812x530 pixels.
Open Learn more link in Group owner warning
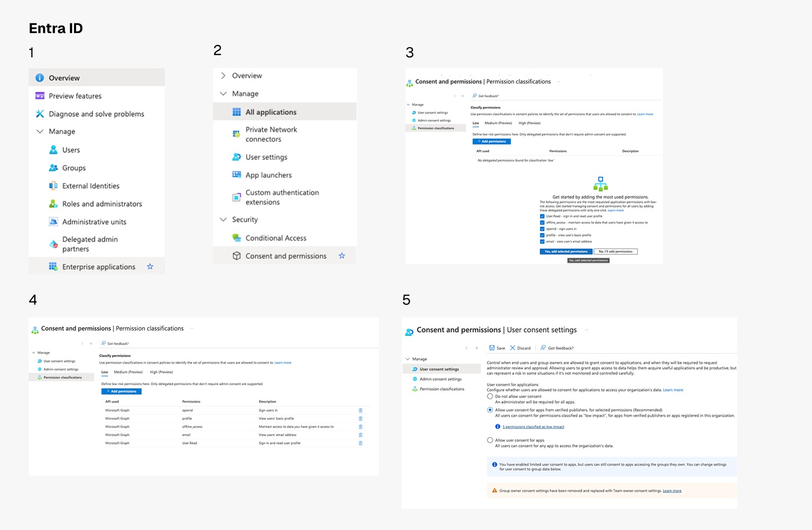click(672, 491)
